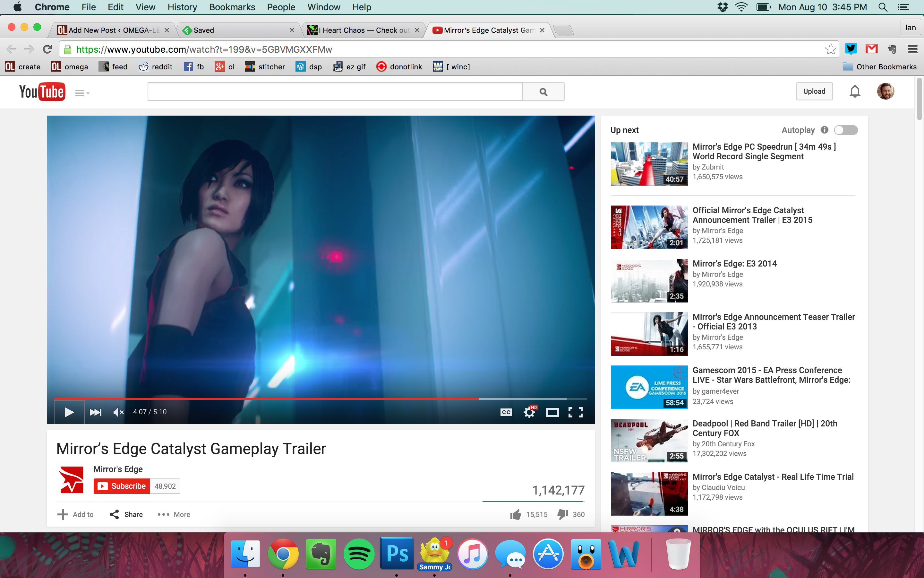924x578 pixels.
Task: Open the Bookmarks menu
Action: tap(232, 7)
